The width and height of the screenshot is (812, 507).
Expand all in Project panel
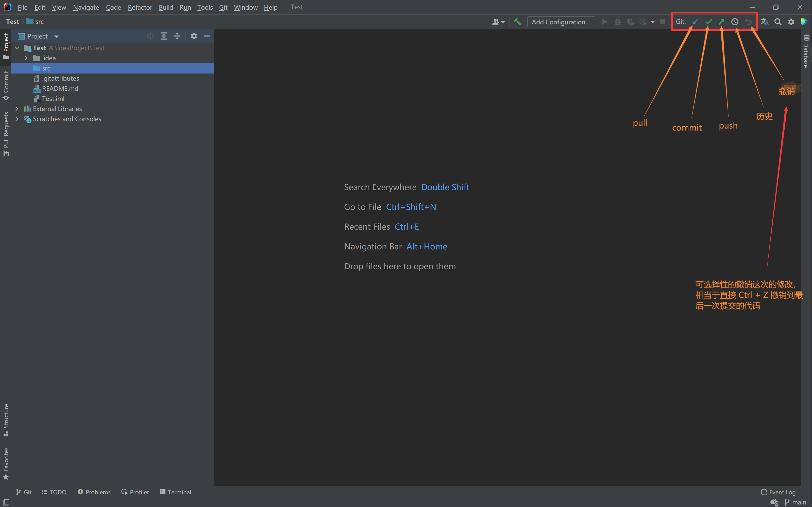coord(164,36)
